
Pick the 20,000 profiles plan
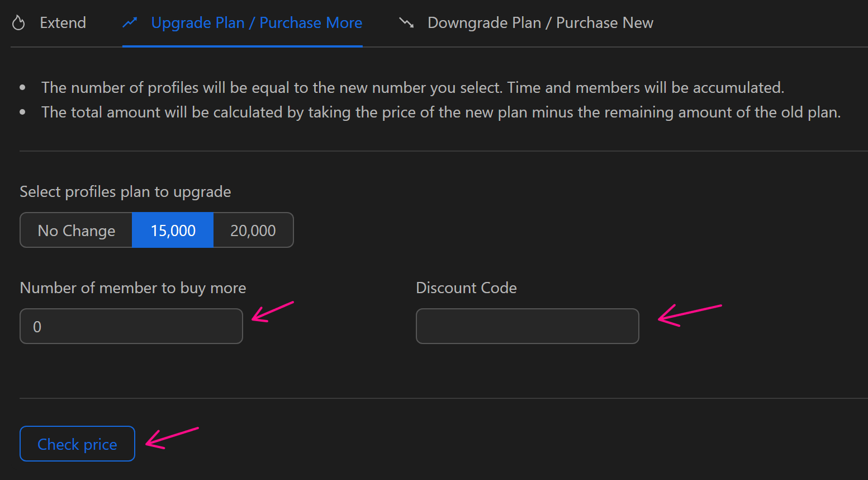pyautogui.click(x=253, y=230)
